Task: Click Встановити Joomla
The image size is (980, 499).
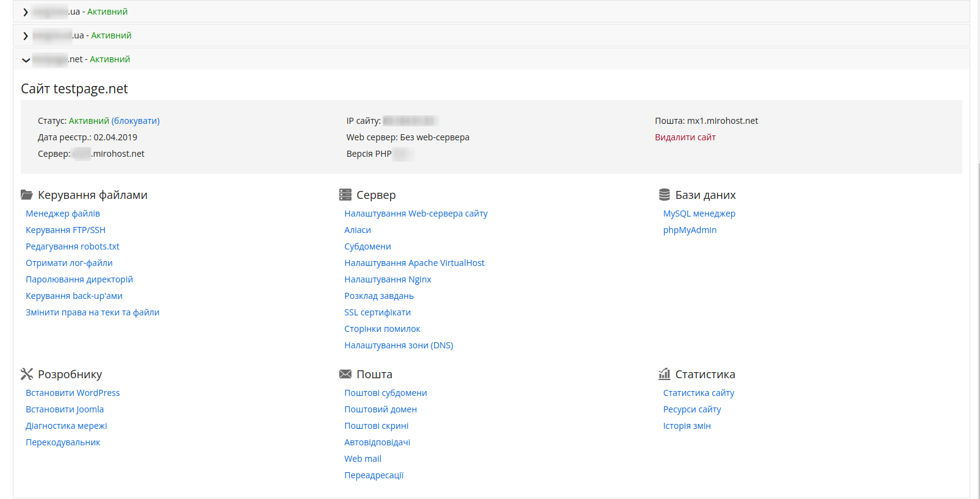Action: pyautogui.click(x=65, y=409)
